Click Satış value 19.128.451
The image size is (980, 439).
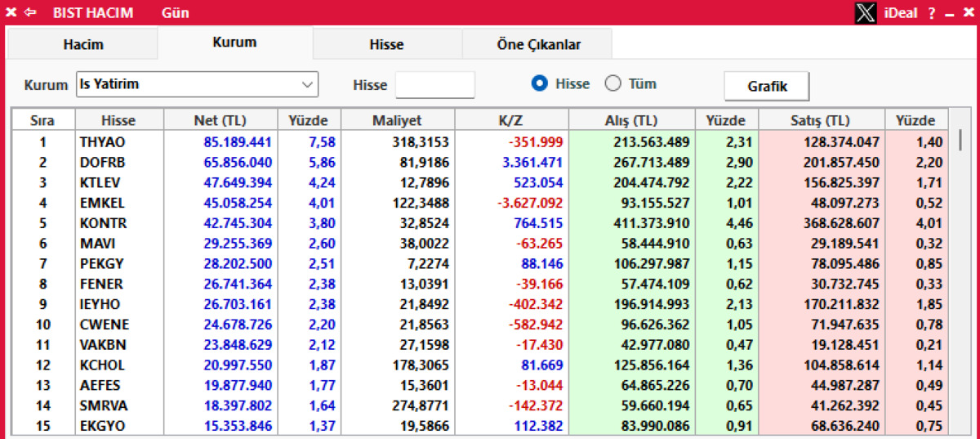(844, 345)
